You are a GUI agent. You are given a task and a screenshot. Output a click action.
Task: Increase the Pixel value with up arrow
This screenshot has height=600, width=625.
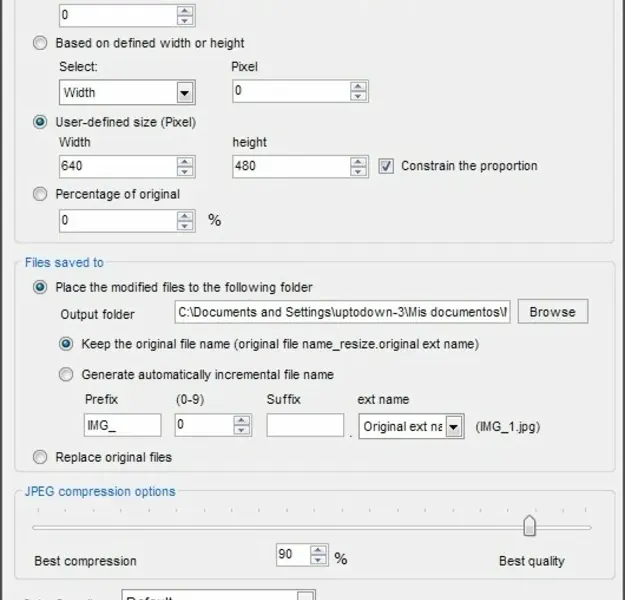click(x=358, y=87)
